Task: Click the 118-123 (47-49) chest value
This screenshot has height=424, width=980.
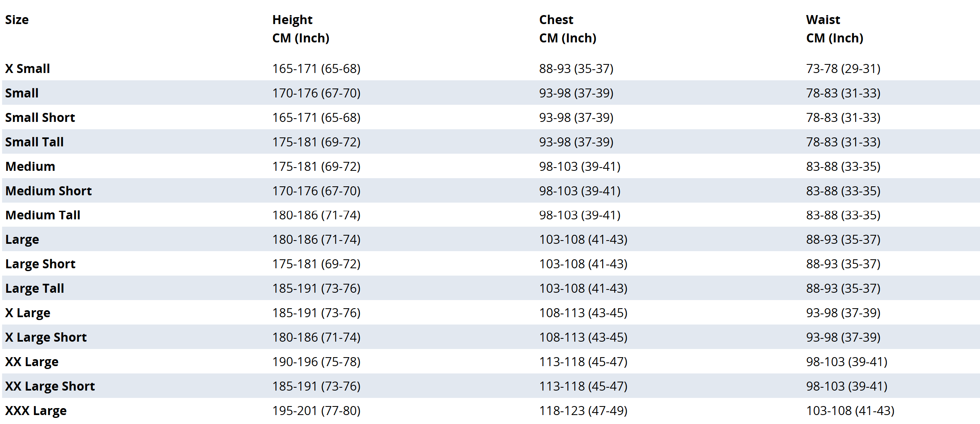Action: pyautogui.click(x=583, y=411)
